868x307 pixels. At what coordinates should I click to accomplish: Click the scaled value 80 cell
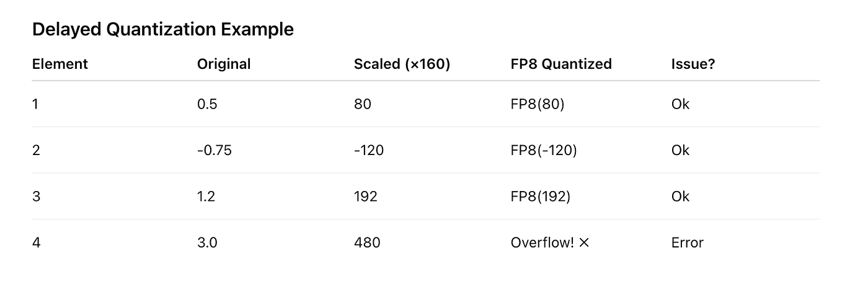(362, 104)
